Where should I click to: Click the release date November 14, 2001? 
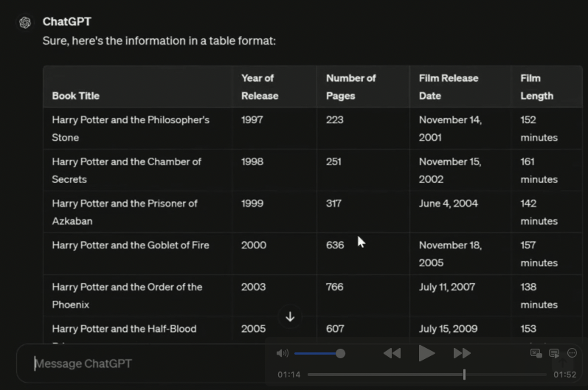click(450, 128)
